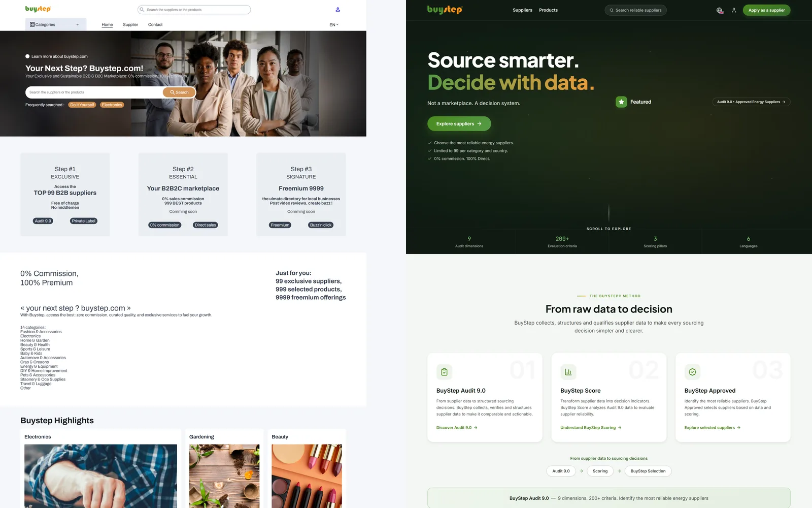
Task: Click the "Buzz'n click" badge
Action: tap(321, 225)
